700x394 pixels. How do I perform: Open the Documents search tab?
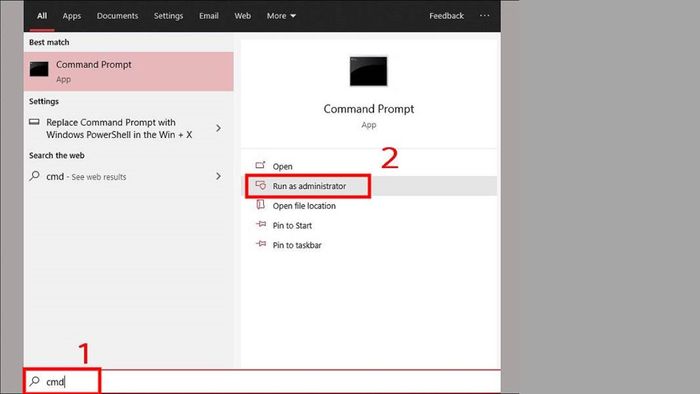117,16
